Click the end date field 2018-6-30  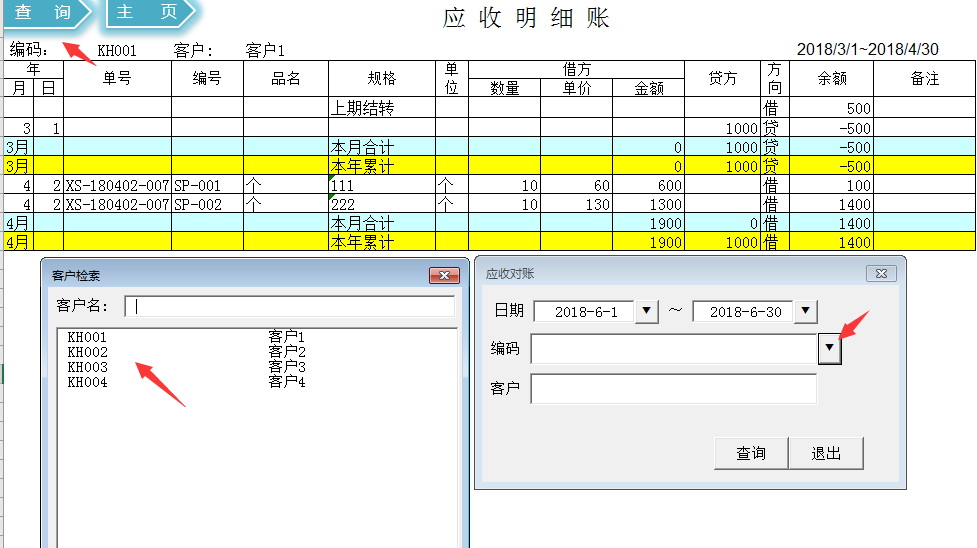pyautogui.click(x=744, y=311)
